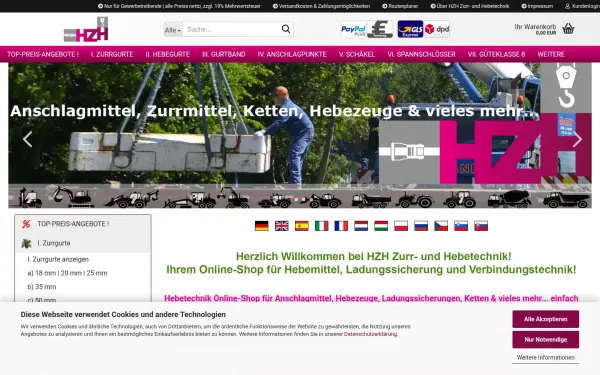Viewport: 600px width, 375px height.
Task: Select the German flag language
Action: 262,226
